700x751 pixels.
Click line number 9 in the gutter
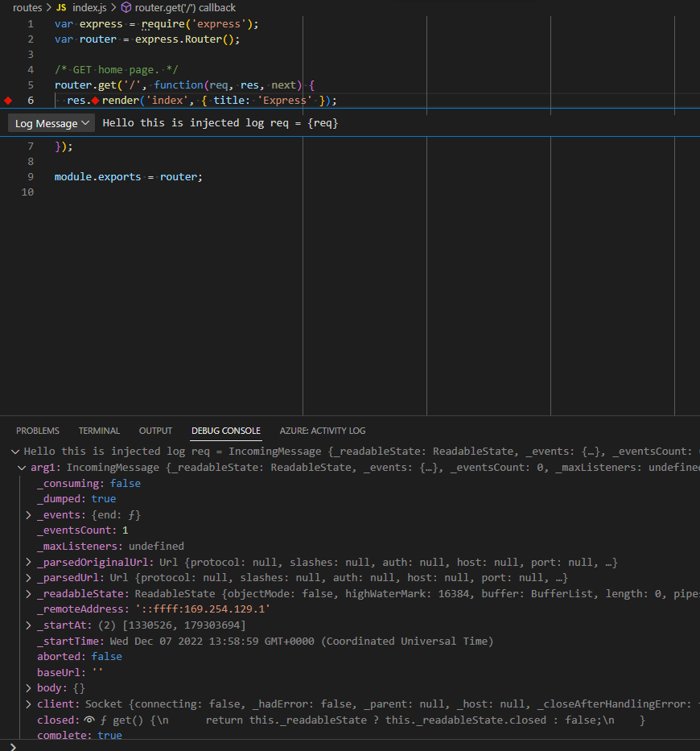coord(31,177)
